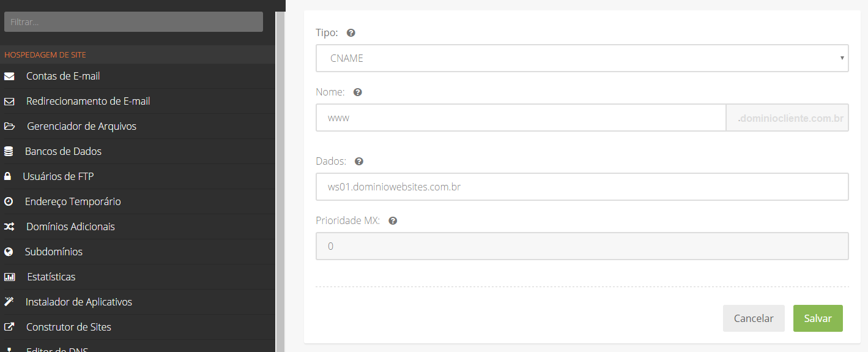This screenshot has width=868, height=352.
Task: Click the Nome field containing www
Action: coord(521,118)
